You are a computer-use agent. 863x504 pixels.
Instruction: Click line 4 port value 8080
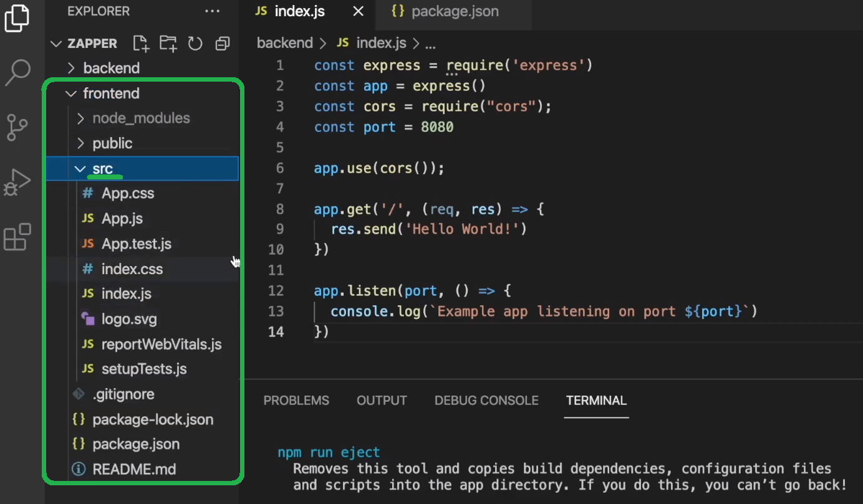click(437, 127)
